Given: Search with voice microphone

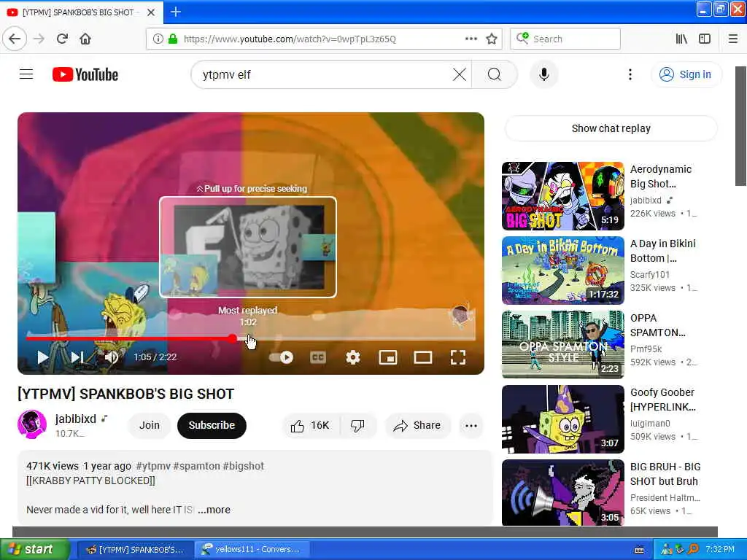Looking at the screenshot, I should coord(544,74).
